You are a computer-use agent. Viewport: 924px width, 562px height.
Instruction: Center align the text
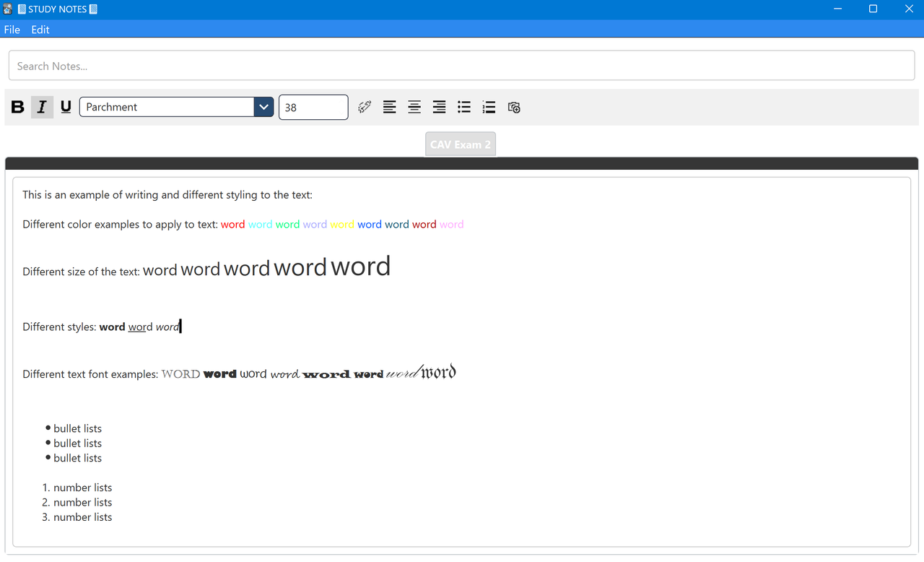pos(414,107)
